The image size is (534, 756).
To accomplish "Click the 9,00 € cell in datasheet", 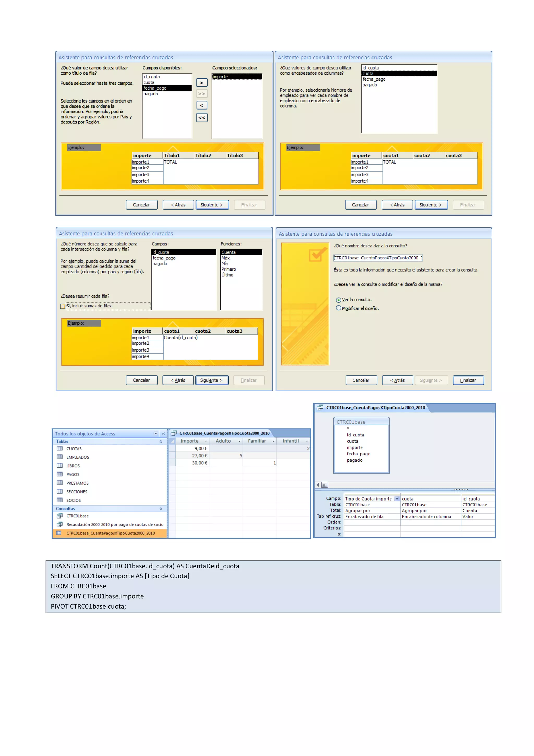I will pyautogui.click(x=192, y=449).
